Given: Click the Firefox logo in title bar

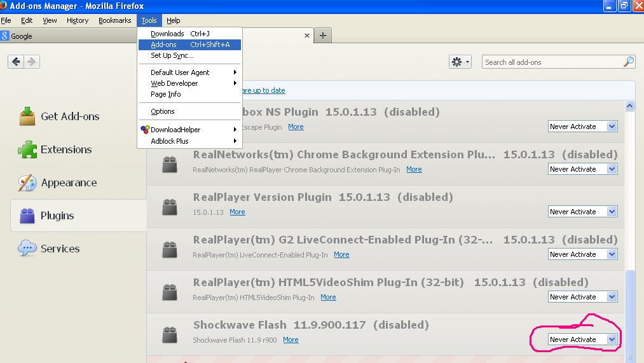Looking at the screenshot, I should pos(3,5).
